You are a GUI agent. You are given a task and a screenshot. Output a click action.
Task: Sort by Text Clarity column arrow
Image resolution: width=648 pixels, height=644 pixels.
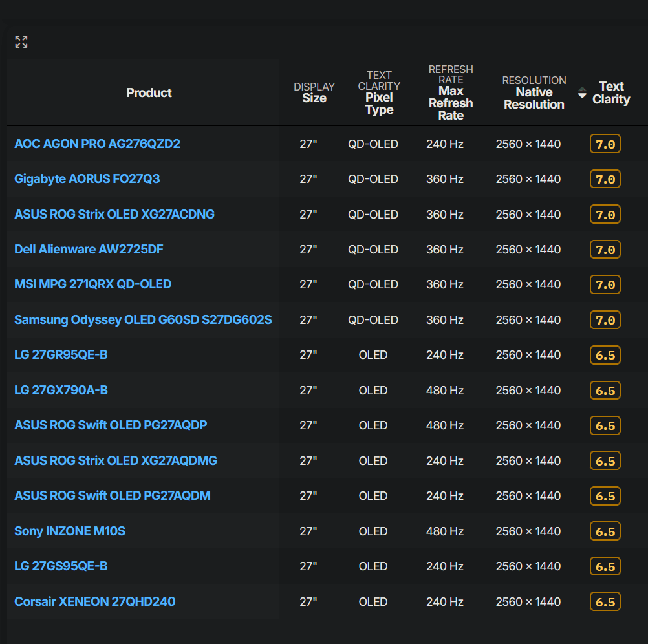click(x=582, y=92)
